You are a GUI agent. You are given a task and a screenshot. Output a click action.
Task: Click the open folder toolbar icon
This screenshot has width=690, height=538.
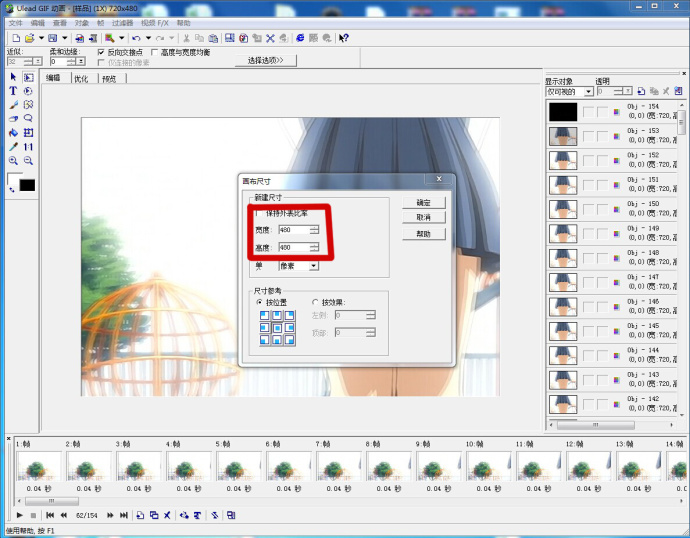point(29,38)
